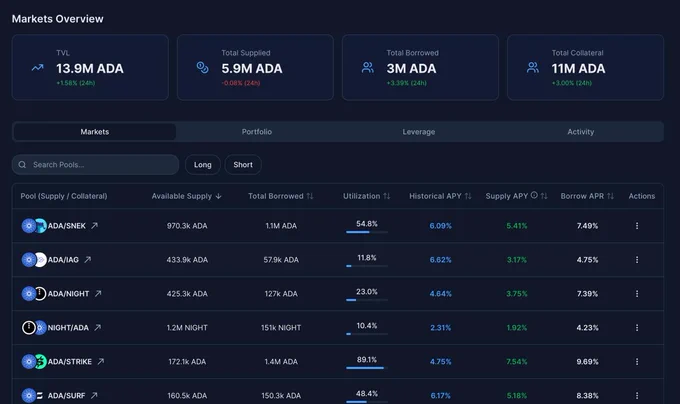Image resolution: width=680 pixels, height=404 pixels.
Task: Click the Total Collateral 11M ADA card
Action: [585, 68]
